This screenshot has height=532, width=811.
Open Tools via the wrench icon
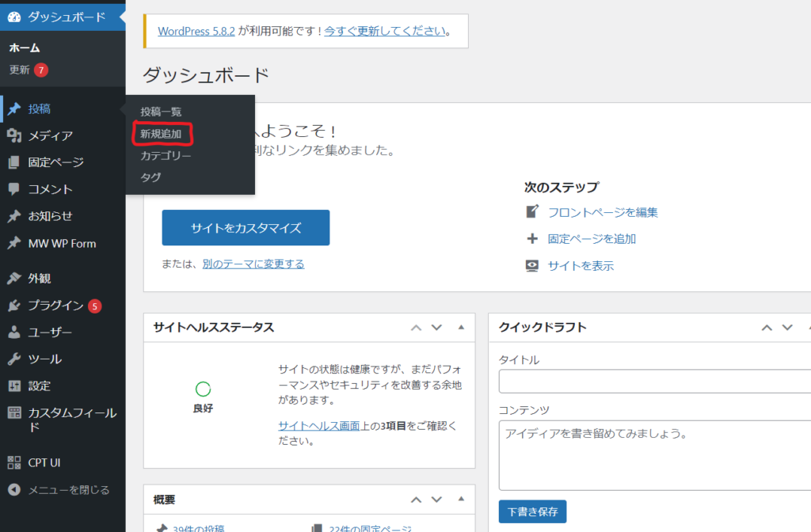tap(14, 359)
